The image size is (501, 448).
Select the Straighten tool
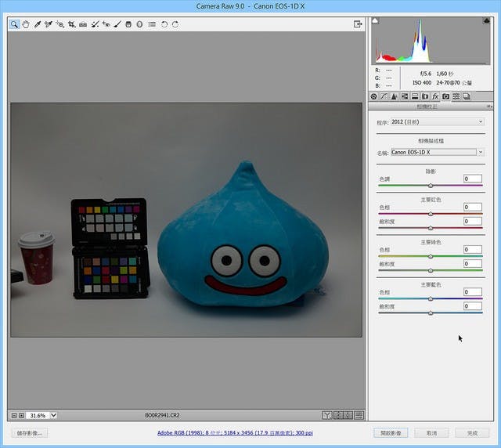pyautogui.click(x=83, y=24)
